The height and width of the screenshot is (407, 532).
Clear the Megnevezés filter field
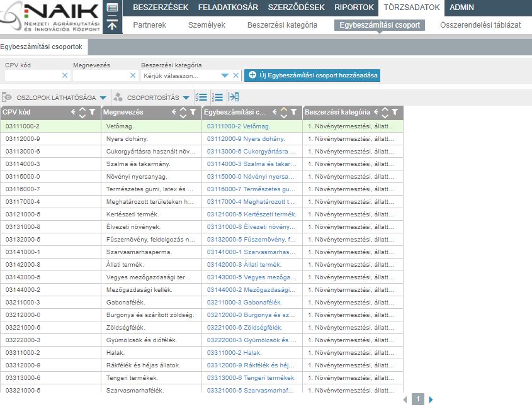[x=133, y=75]
